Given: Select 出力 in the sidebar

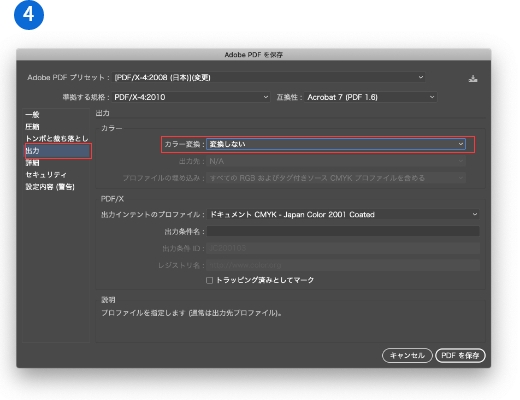Looking at the screenshot, I should point(57,151).
